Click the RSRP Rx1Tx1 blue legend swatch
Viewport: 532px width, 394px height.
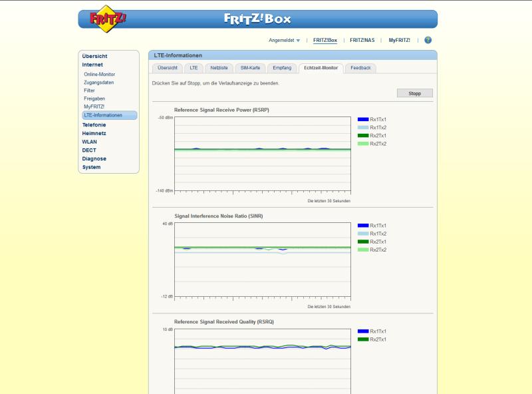click(363, 119)
